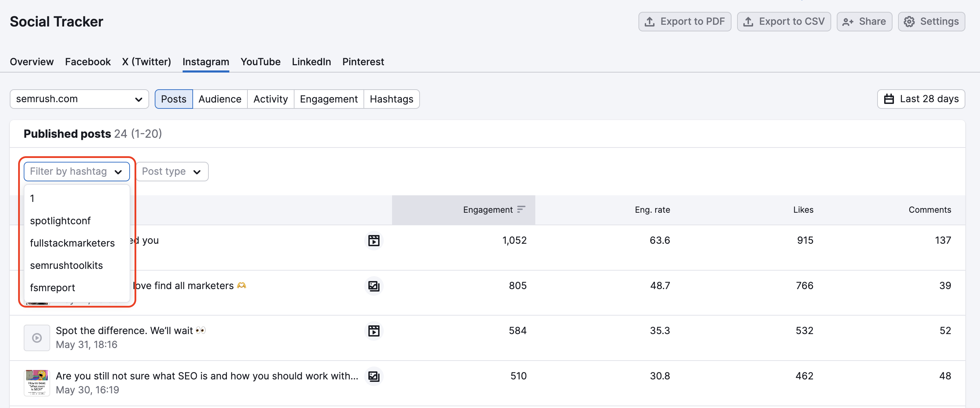Viewport: 980px width, 408px height.
Task: Choose the fsmreport hashtag
Action: click(77, 287)
